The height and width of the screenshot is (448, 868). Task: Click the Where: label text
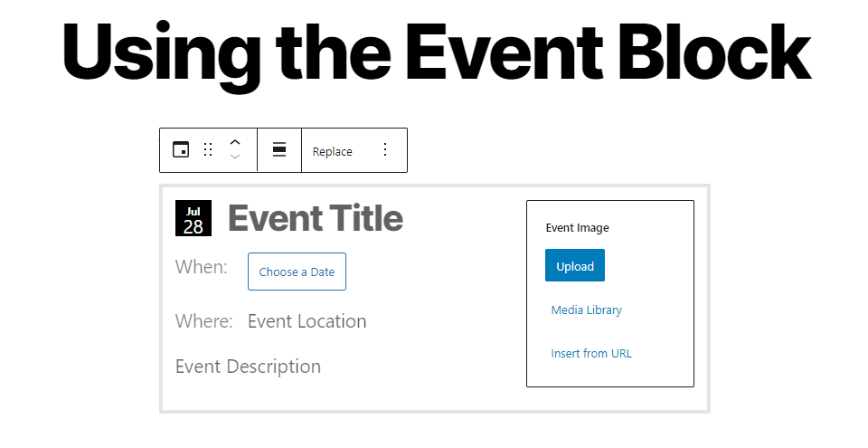(x=203, y=321)
